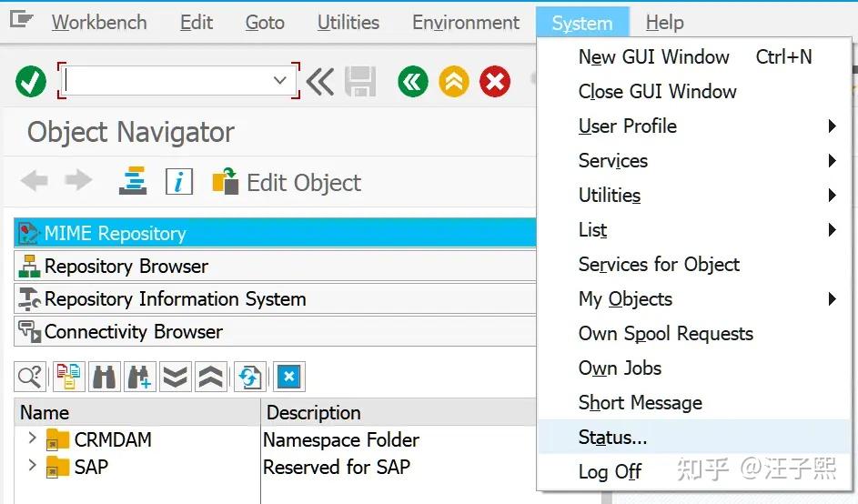Select Own Spool Requests entry
858x504 pixels.
click(694, 333)
